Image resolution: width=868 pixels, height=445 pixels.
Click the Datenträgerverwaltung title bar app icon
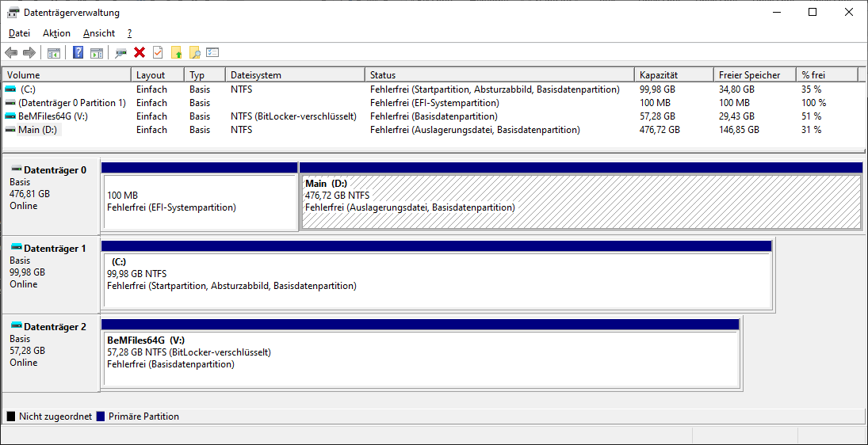tap(12, 12)
